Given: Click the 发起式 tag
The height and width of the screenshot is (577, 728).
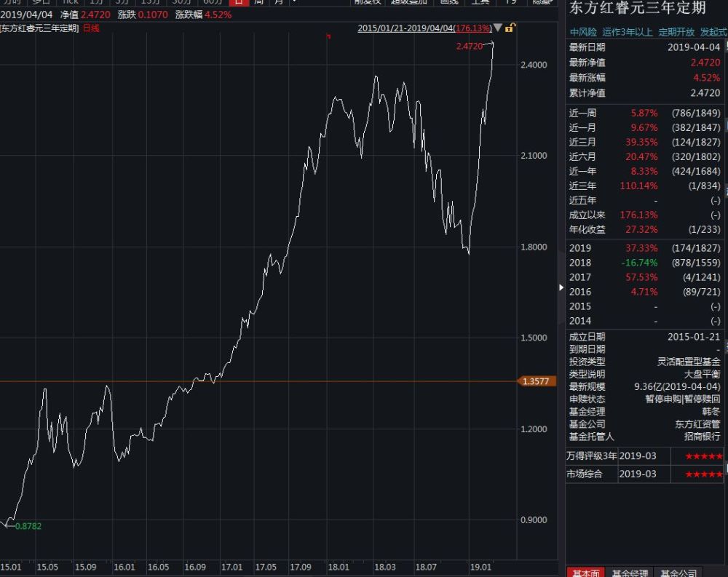Looking at the screenshot, I should tap(713, 32).
